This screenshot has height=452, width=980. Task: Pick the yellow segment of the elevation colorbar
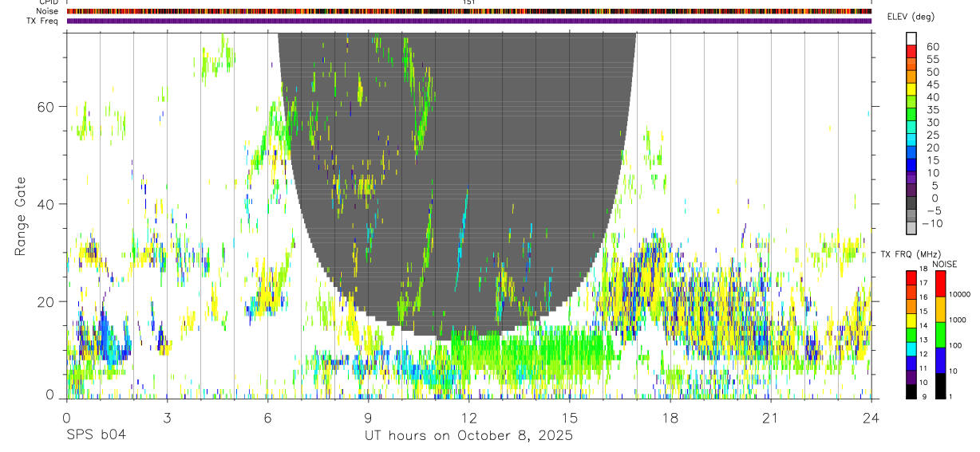point(911,88)
